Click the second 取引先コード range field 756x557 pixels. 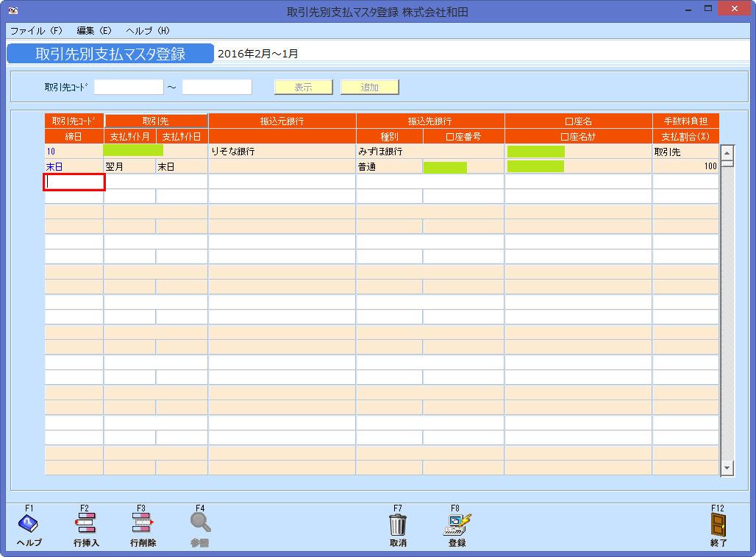[217, 86]
